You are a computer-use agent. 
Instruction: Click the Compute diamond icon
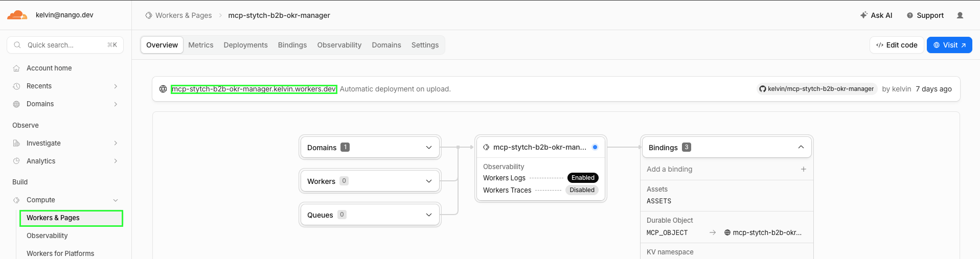pos(16,200)
